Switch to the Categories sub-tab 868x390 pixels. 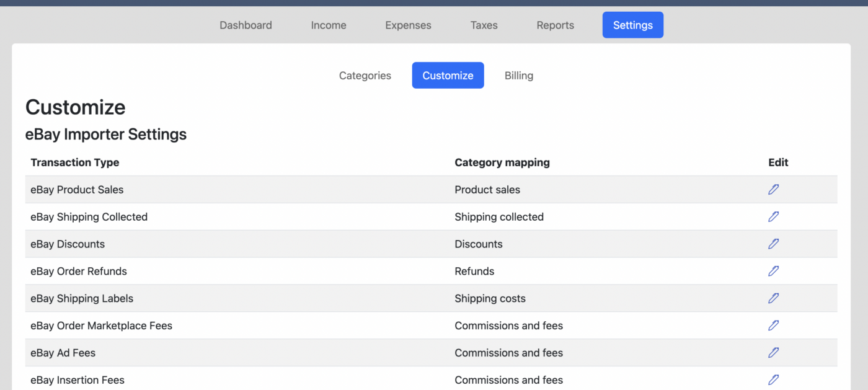point(365,76)
